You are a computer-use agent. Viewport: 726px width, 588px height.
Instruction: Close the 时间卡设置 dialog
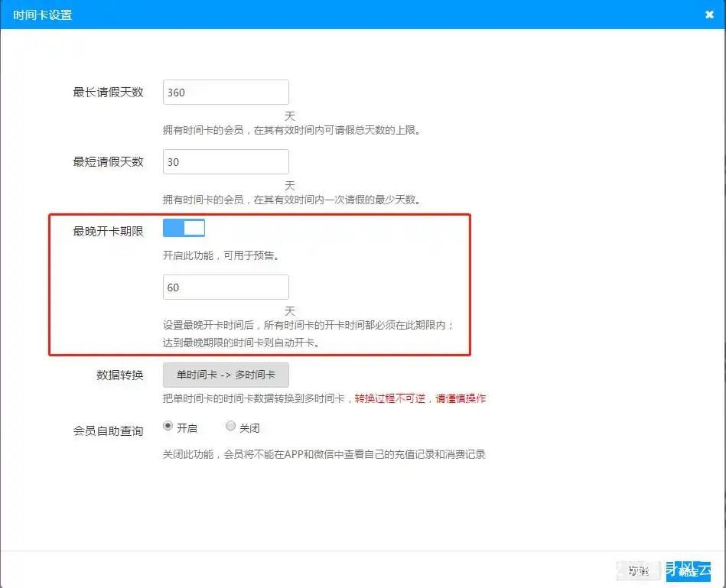point(709,15)
